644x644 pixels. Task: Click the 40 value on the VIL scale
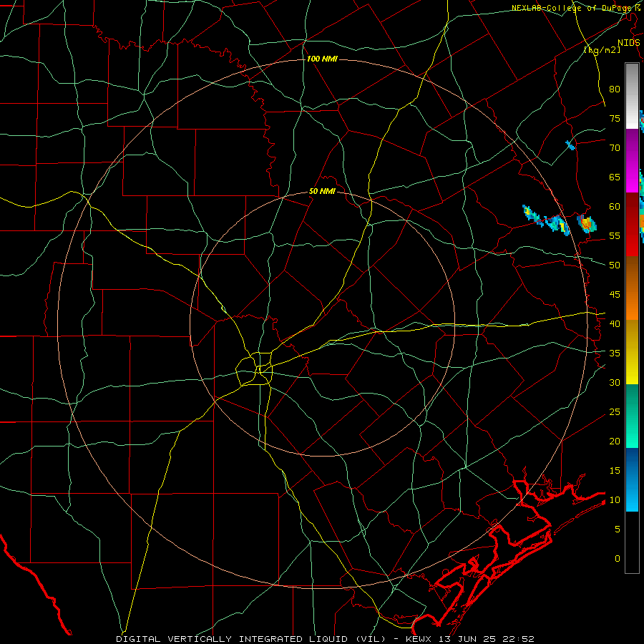tap(615, 323)
